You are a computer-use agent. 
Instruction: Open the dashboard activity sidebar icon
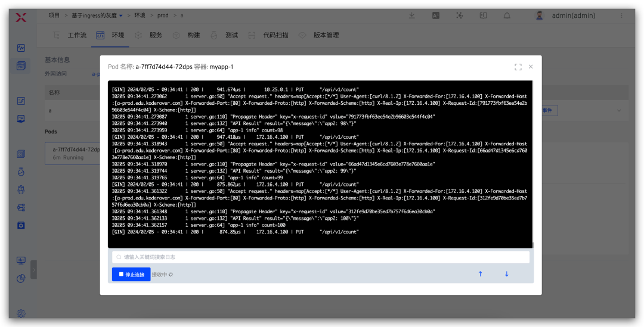[21, 48]
